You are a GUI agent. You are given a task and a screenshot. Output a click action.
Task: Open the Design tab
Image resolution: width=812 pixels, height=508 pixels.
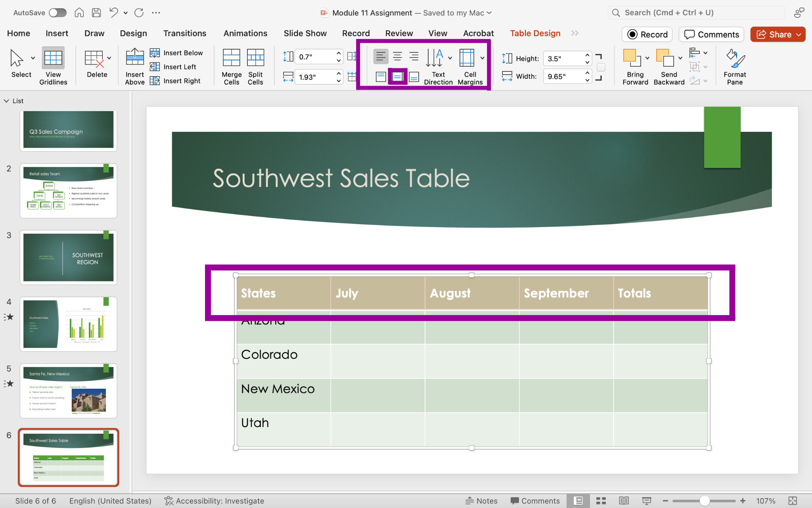pos(133,33)
